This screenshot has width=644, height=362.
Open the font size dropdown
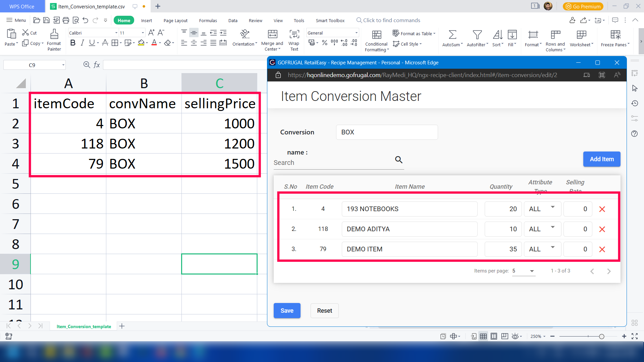(143, 33)
